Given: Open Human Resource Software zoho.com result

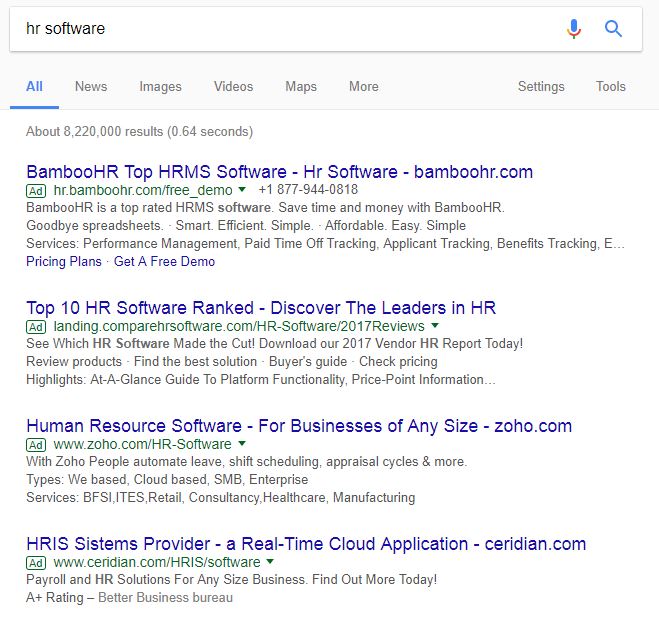Looking at the screenshot, I should pos(299,426).
